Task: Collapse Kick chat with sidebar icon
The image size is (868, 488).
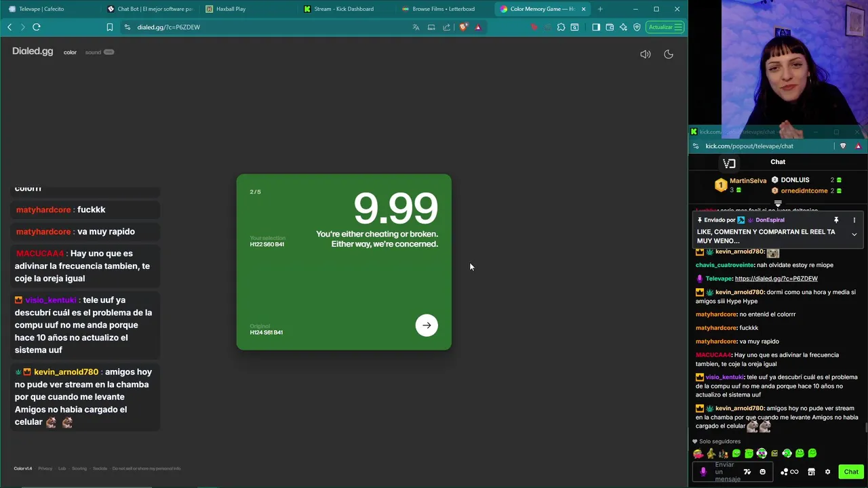Action: coord(729,163)
